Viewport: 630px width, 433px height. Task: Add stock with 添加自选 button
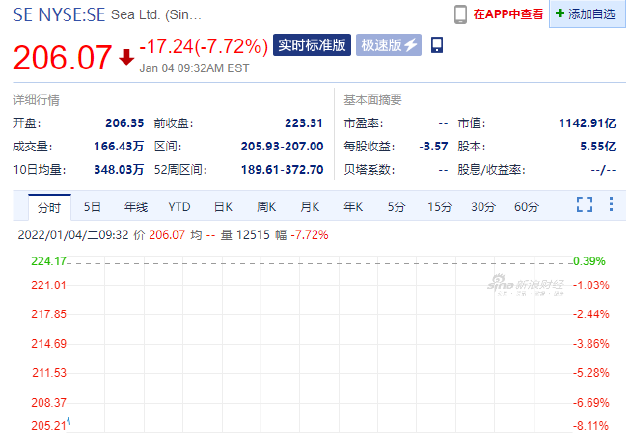587,14
